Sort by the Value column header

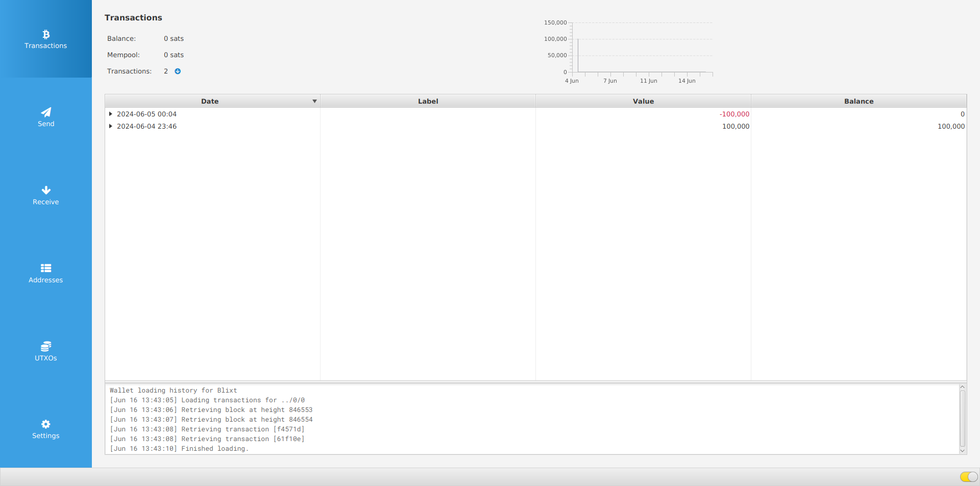pyautogui.click(x=643, y=101)
